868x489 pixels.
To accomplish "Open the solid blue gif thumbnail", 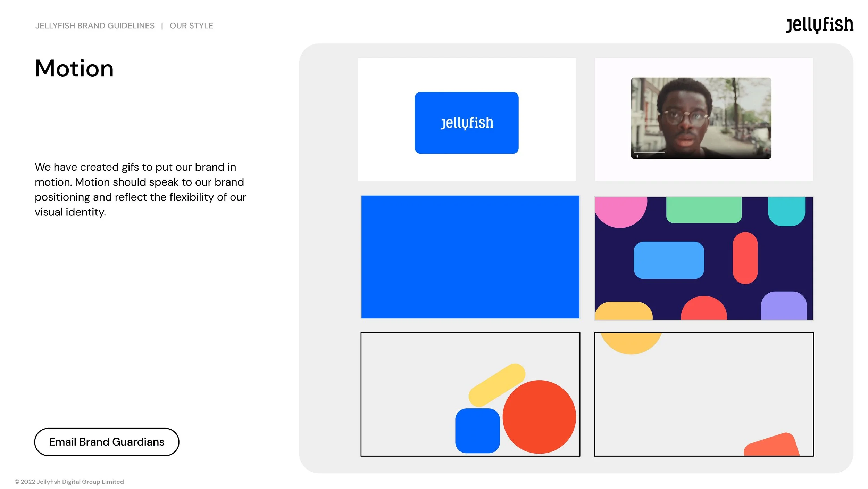I will [470, 257].
